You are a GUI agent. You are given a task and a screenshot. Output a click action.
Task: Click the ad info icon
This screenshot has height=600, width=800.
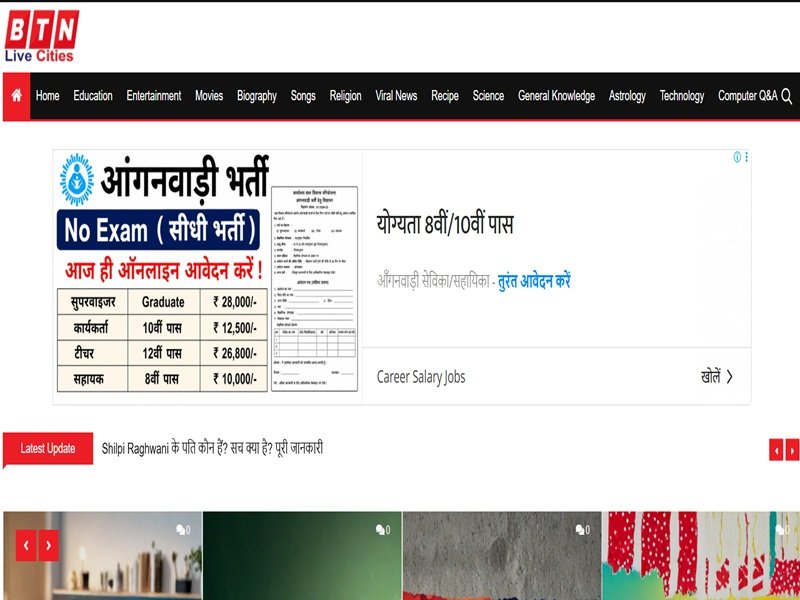[x=737, y=157]
